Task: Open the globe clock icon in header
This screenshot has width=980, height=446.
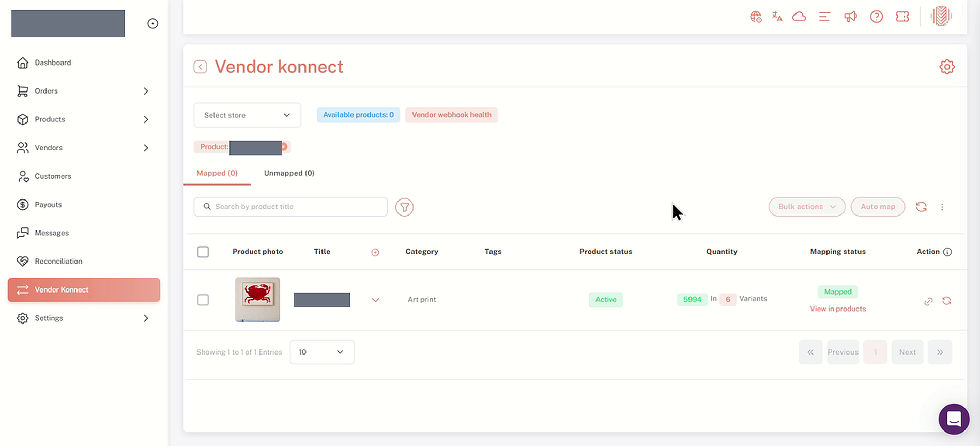Action: (x=756, y=17)
